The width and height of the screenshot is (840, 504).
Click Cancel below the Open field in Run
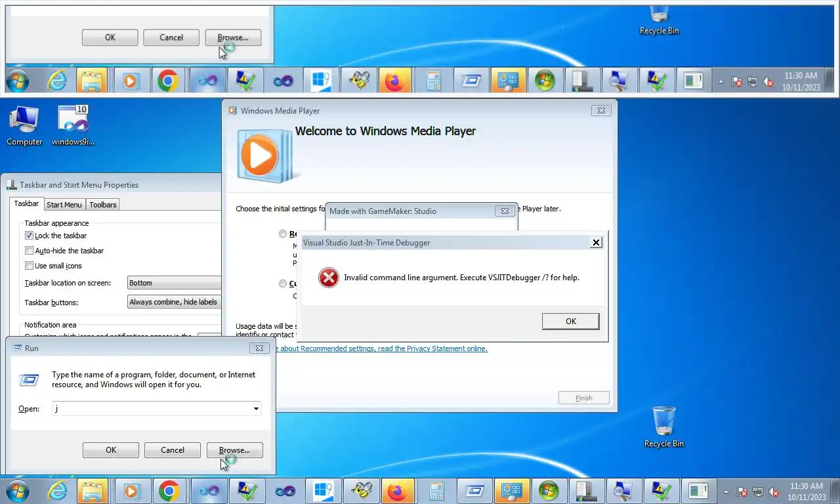coord(173,450)
